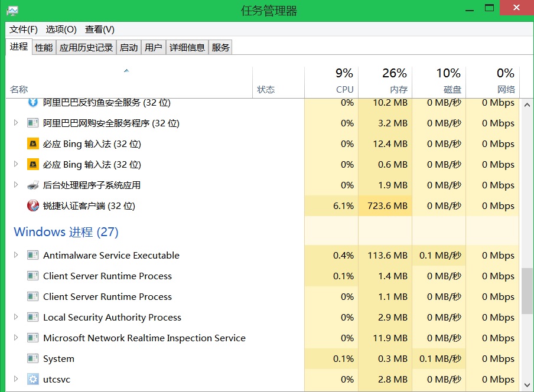Click the 12.4 MB memory value
This screenshot has height=392, width=534.
(390, 143)
